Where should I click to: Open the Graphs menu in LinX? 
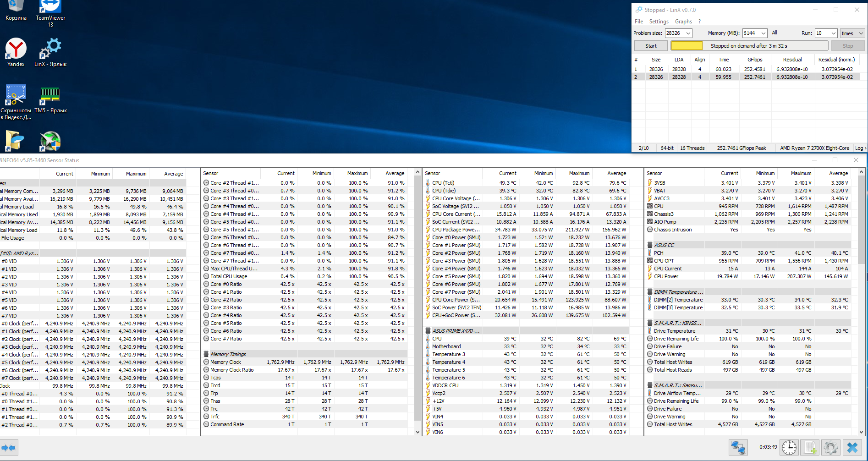coord(683,22)
